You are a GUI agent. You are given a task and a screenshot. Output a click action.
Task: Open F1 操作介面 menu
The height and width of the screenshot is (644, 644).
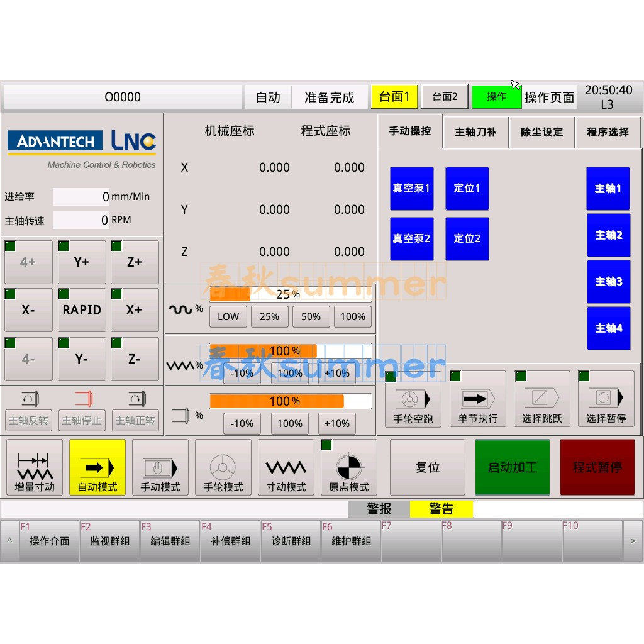[x=49, y=541]
